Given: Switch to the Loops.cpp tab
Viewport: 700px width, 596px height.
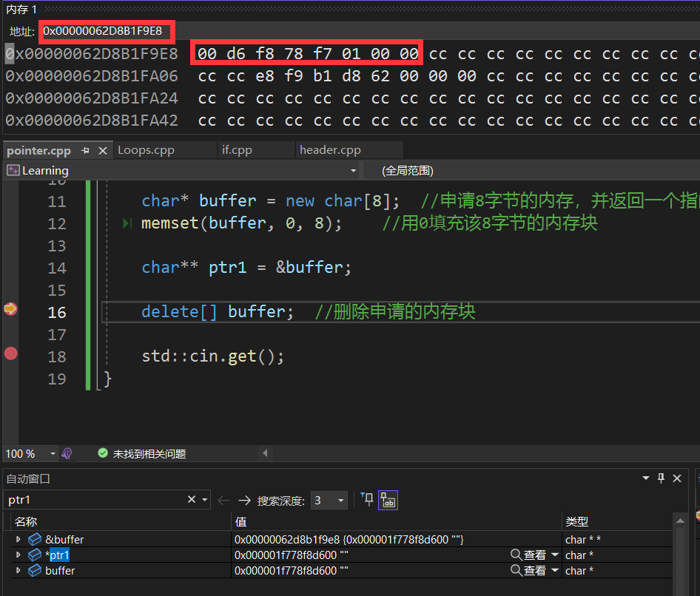Looking at the screenshot, I should click(146, 150).
